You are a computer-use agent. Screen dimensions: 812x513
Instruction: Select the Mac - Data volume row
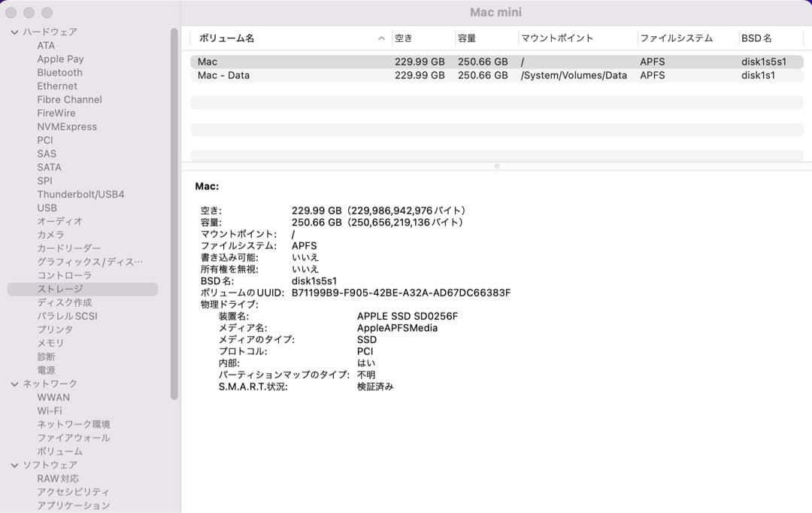tap(301, 75)
